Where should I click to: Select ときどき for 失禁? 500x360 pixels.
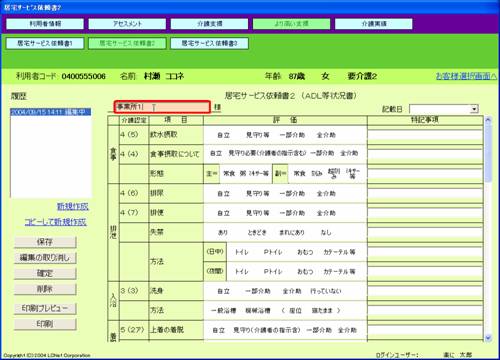(257, 233)
